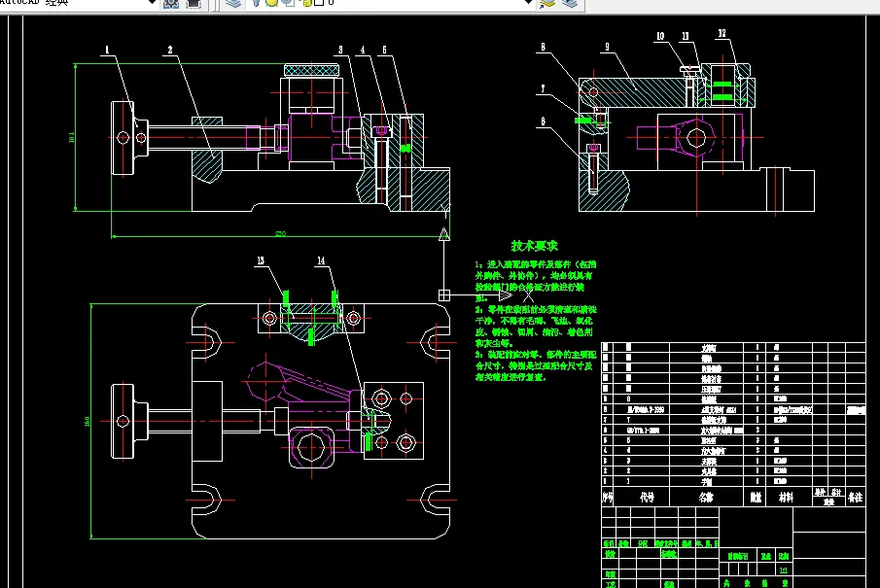Image resolution: width=880 pixels, height=588 pixels.
Task: Expand the layer list dropdown arrow
Action: pos(528,3)
